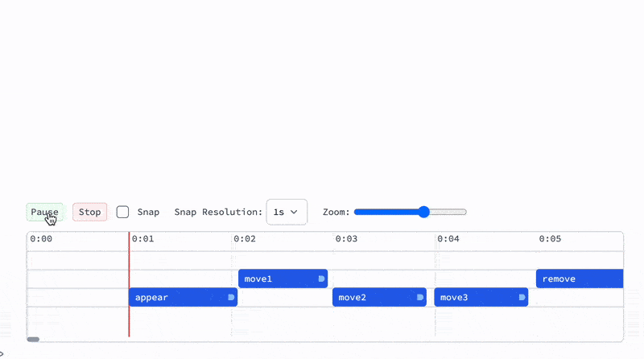Click the end handle icon on move2 clip

[420, 297]
